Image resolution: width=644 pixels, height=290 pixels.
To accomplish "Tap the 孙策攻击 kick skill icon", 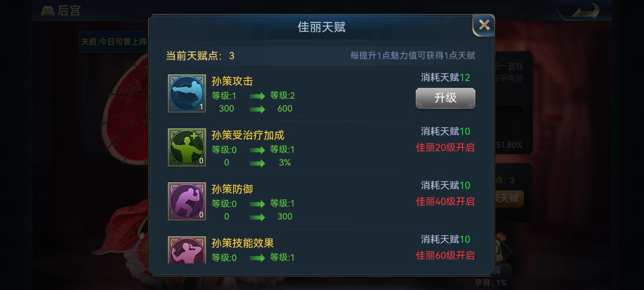I will pyautogui.click(x=187, y=93).
